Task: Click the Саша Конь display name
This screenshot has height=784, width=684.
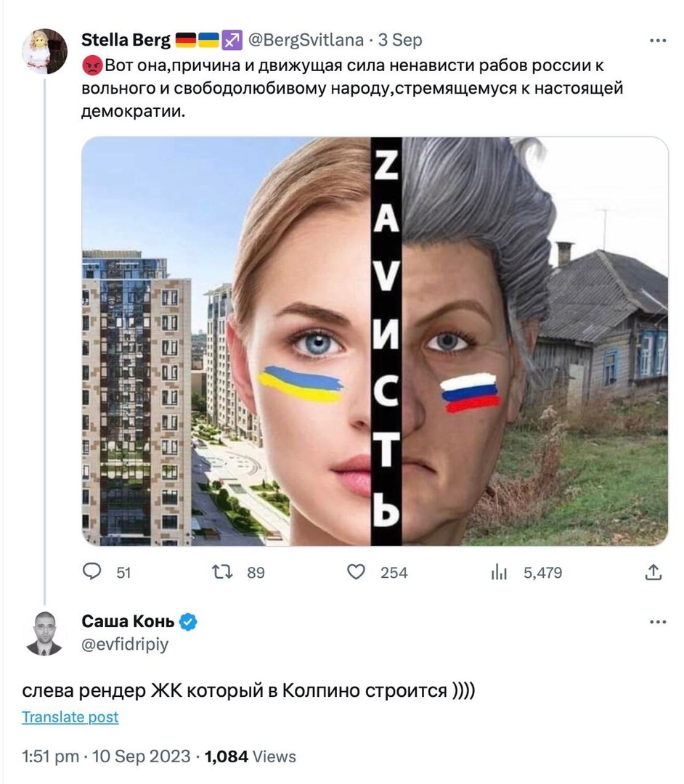Action: pyautogui.click(x=128, y=621)
